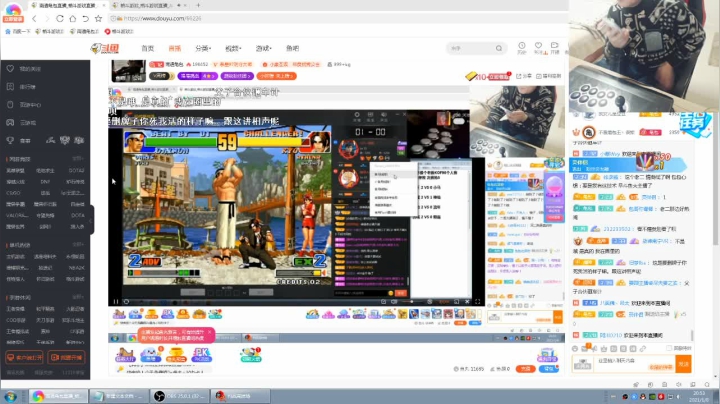Viewport: 720px width, 404px height.
Task: Pause the stream video player
Action: pos(115,302)
